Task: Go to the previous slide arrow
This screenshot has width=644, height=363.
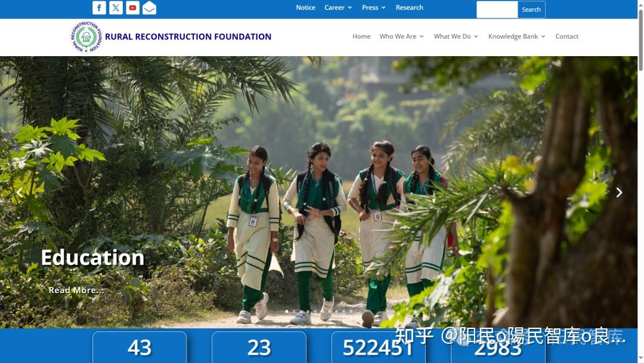Action: click(19, 192)
